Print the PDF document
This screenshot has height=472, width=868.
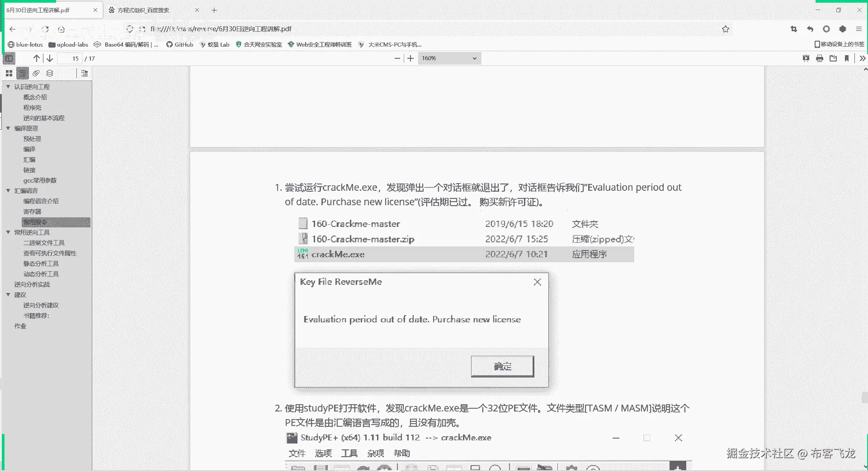tap(819, 58)
